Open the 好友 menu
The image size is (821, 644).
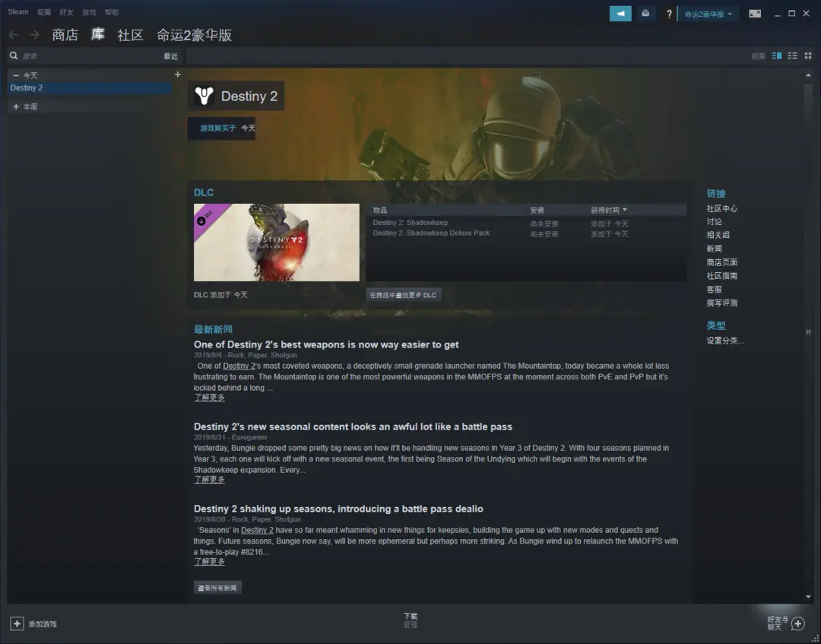(x=66, y=12)
